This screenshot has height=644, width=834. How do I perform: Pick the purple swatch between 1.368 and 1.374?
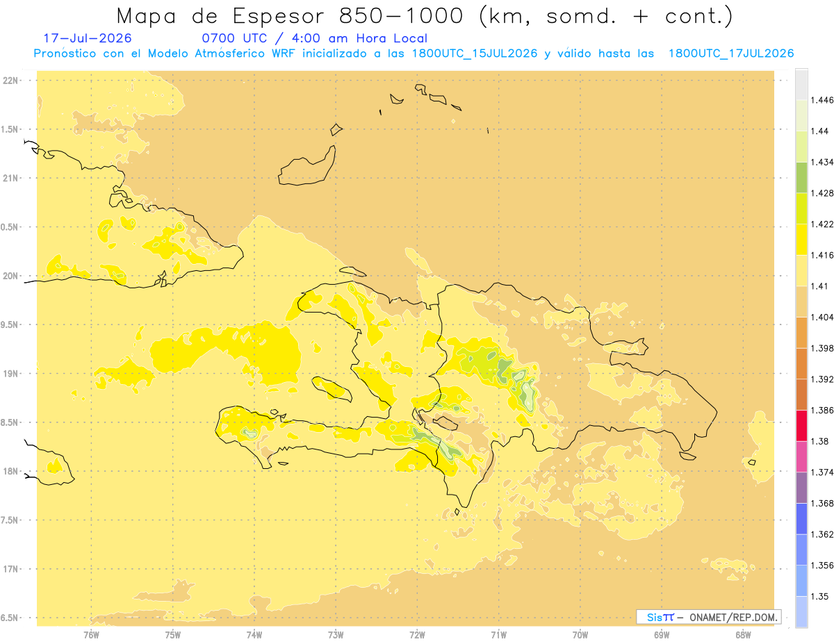[x=801, y=487]
